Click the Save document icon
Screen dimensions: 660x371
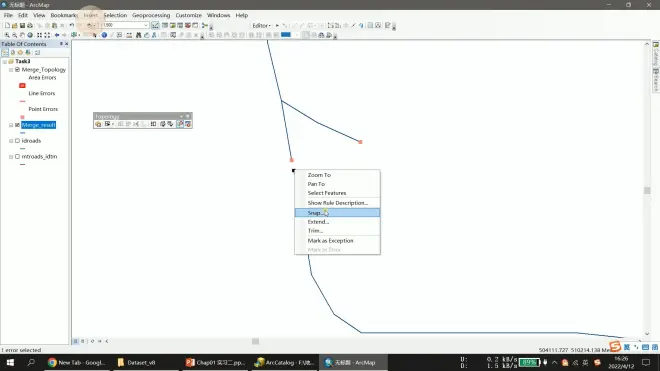22,26
